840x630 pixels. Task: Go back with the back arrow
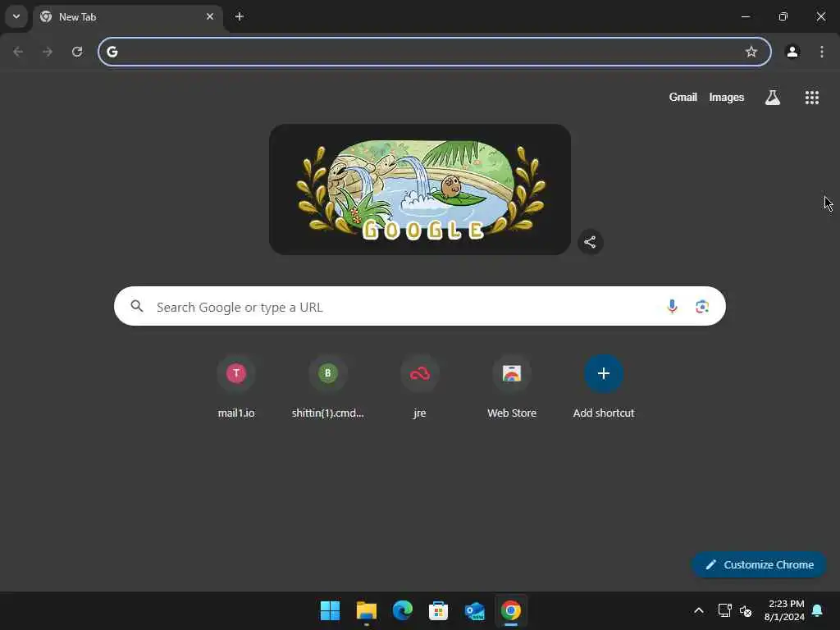[18, 52]
